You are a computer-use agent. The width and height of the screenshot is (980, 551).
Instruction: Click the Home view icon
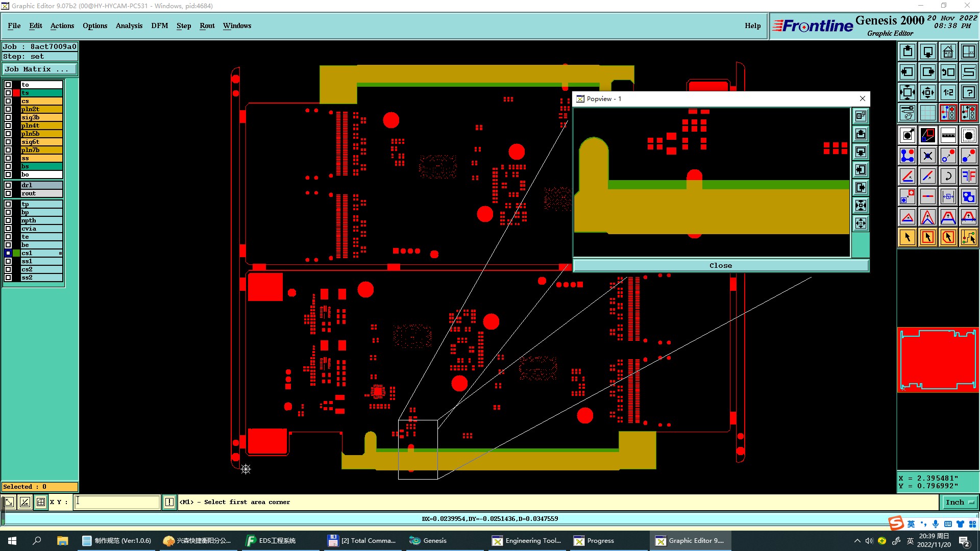pyautogui.click(x=948, y=52)
